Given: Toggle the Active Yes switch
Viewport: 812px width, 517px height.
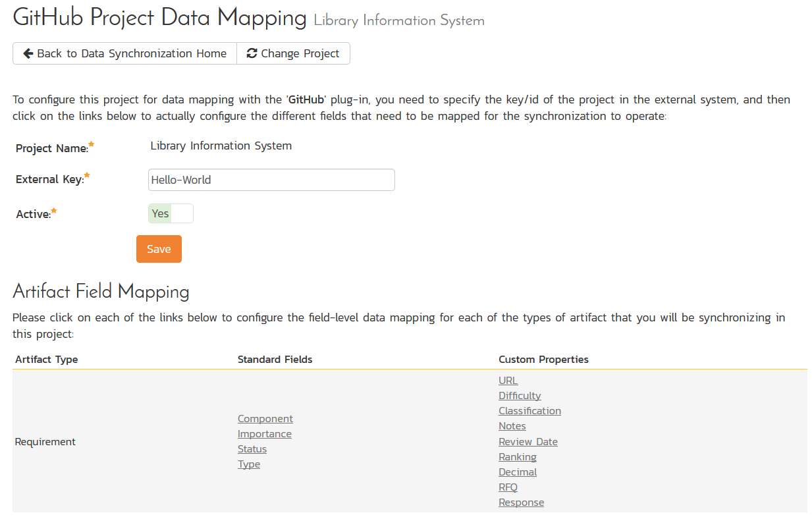Looking at the screenshot, I should click(x=171, y=213).
